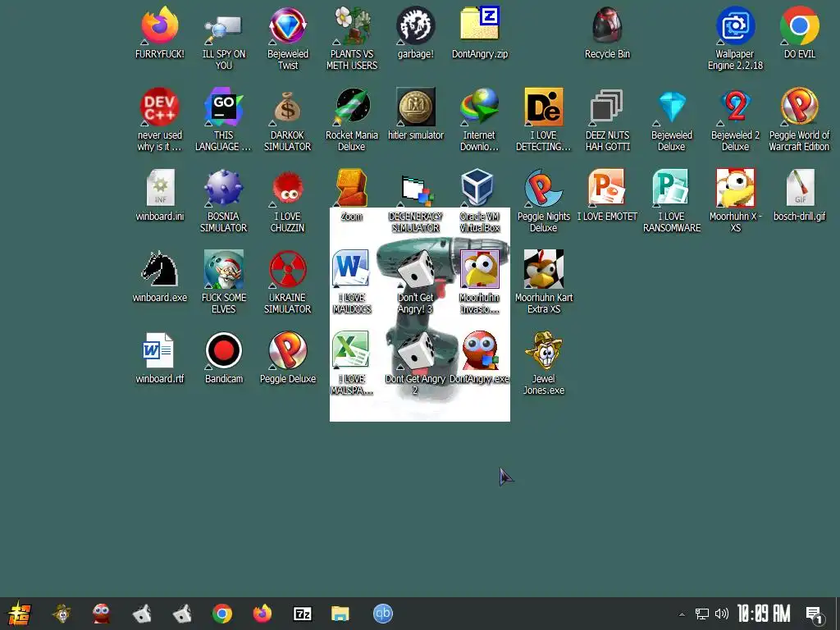
Task: Switch to Jewel Jones in the taskbar
Action: coord(62,614)
